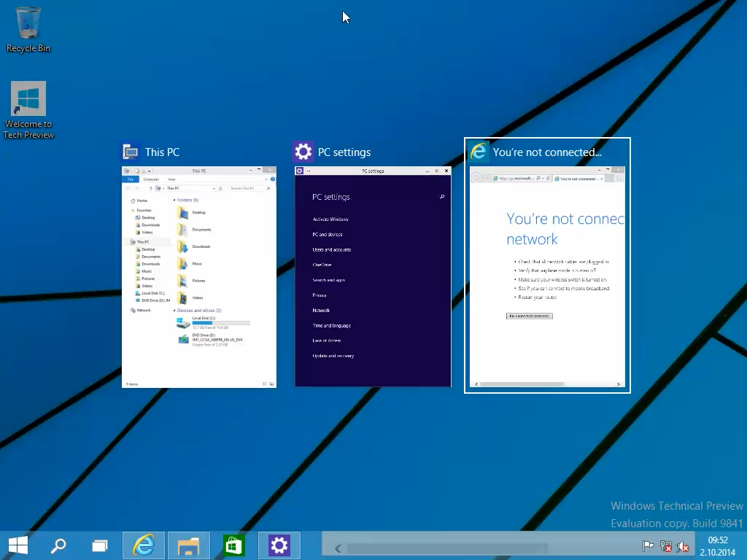Open Search from the taskbar magnifier
This screenshot has height=560, width=747.
click(58, 545)
